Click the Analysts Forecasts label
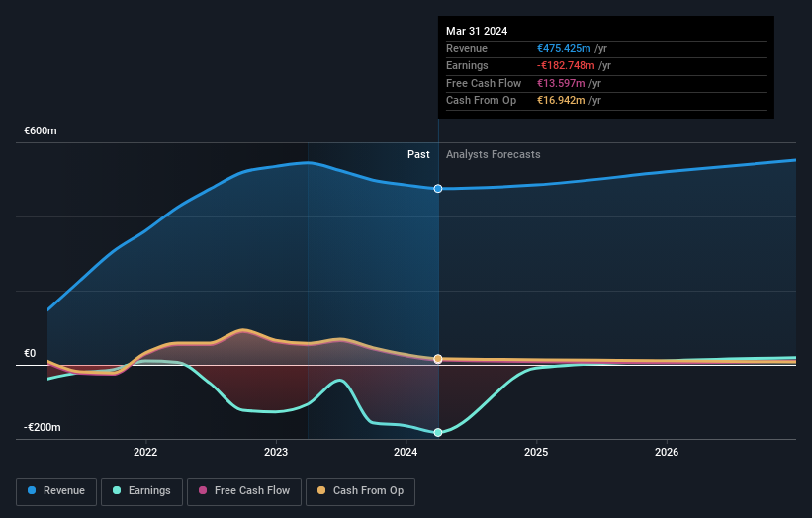 coord(493,154)
